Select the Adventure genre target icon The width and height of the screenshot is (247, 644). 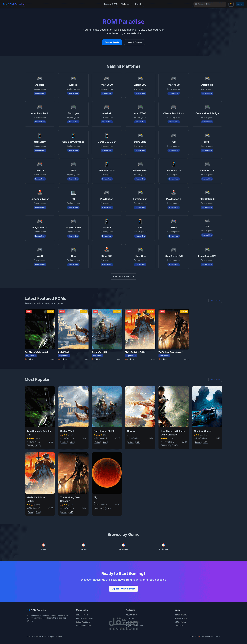(x=123, y=545)
